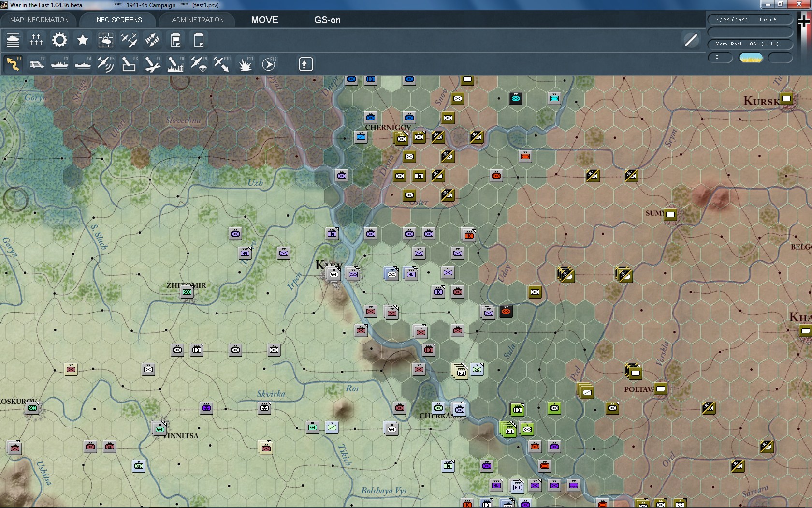Screen dimensions: 812x508
Task: Select F4 amphibious transport mode
Action: (x=83, y=64)
